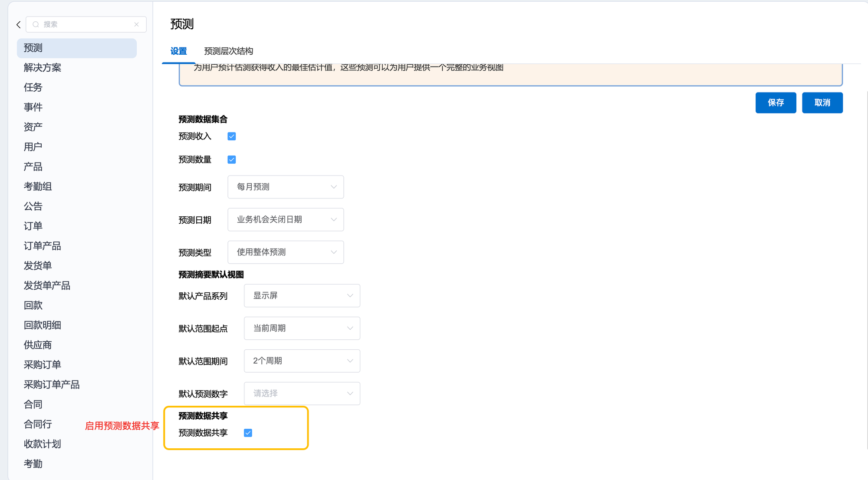Click the search magnifier icon
The image size is (868, 480).
point(36,24)
